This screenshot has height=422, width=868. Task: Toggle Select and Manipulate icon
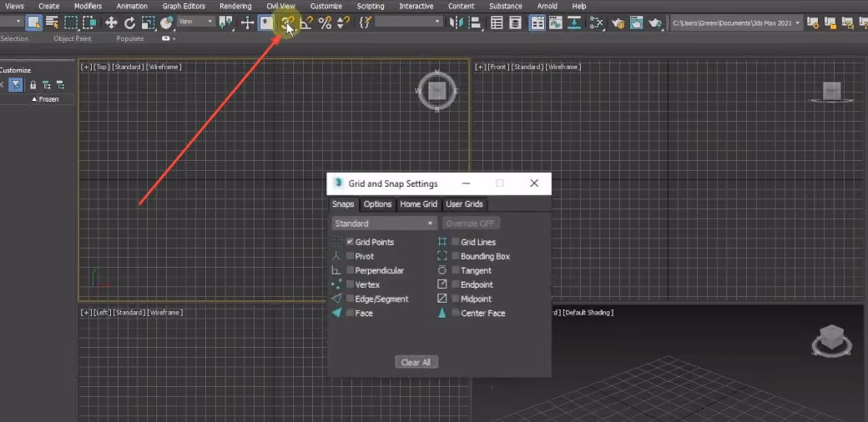247,23
